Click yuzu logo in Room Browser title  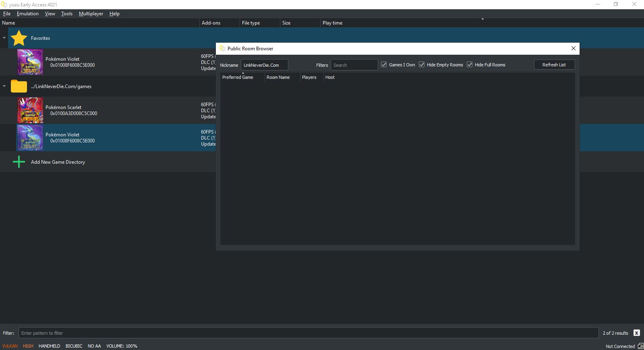point(222,48)
